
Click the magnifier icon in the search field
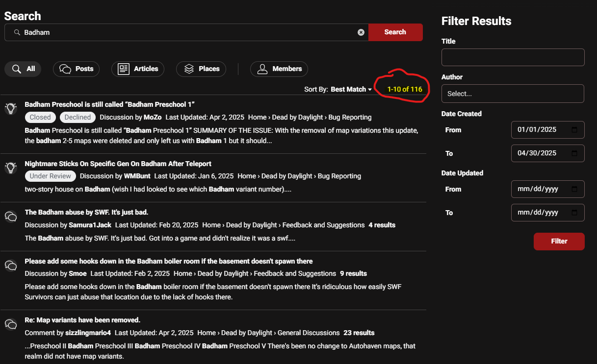pyautogui.click(x=17, y=32)
